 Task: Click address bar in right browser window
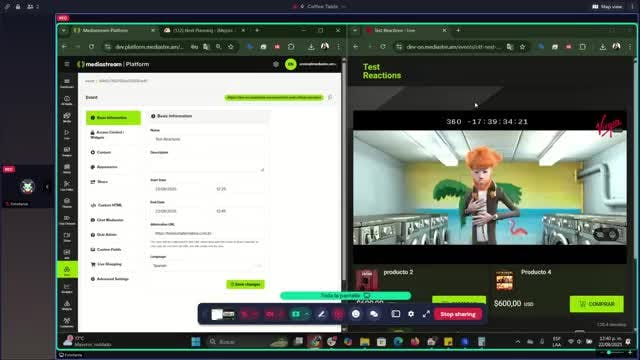point(453,47)
